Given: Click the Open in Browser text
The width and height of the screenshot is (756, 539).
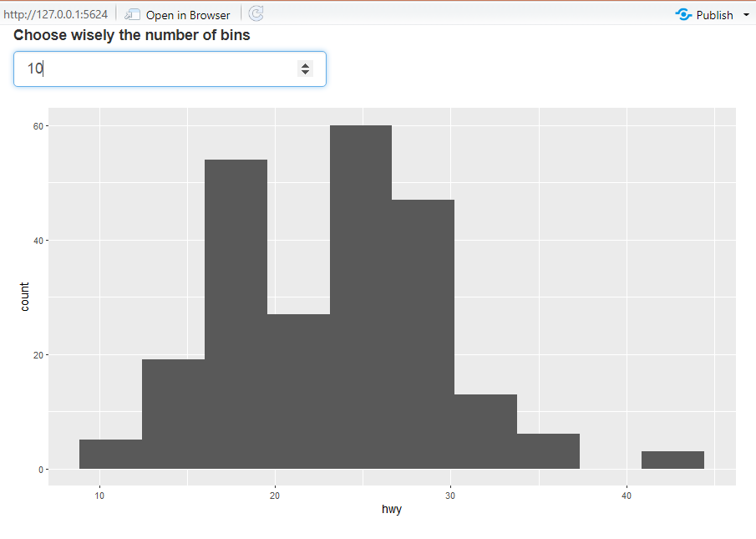Looking at the screenshot, I should [187, 15].
